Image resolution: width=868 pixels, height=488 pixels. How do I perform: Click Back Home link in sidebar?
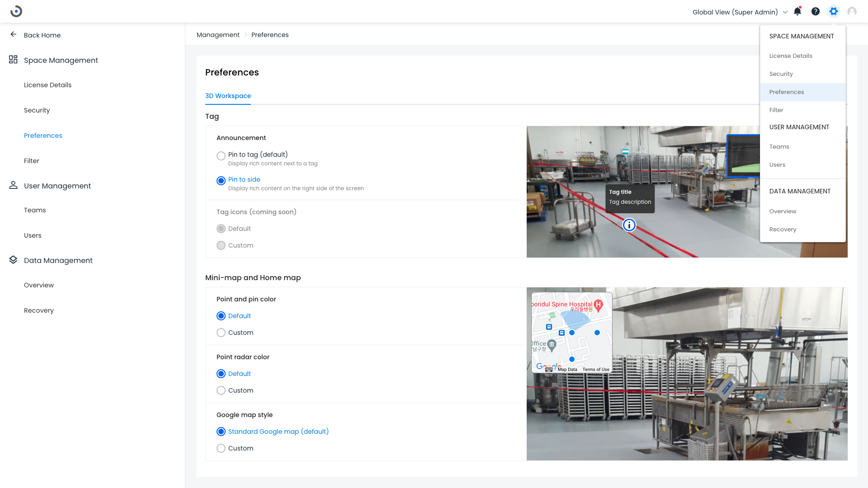42,35
